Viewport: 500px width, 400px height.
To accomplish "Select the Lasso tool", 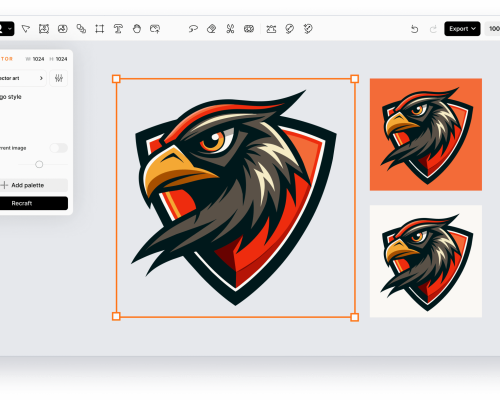I will [x=193, y=29].
